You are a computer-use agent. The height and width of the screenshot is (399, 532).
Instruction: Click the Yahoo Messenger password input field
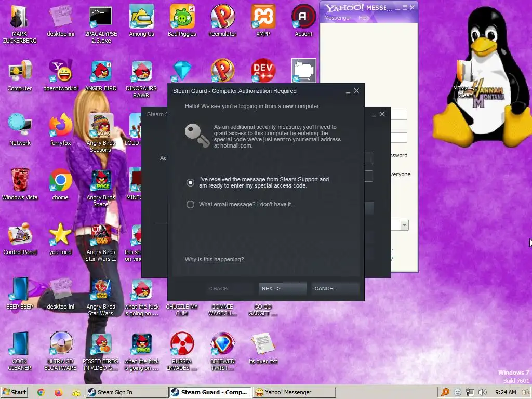[x=399, y=138]
